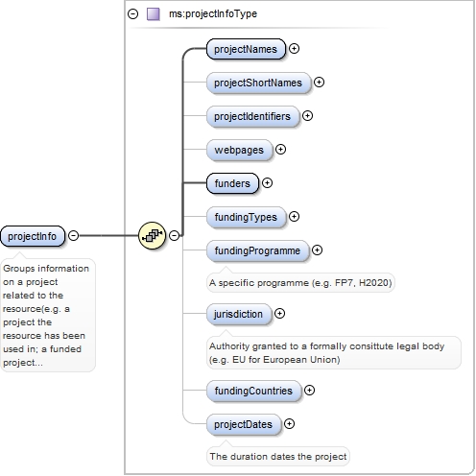
Task: Click the ms:projectInfoType type label
Action: (213, 14)
